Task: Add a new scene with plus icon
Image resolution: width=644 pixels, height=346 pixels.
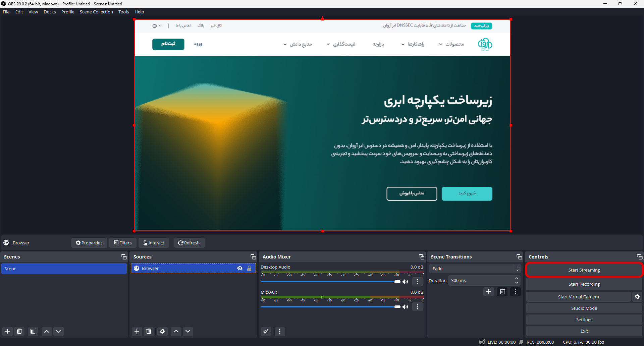Action: [7, 331]
